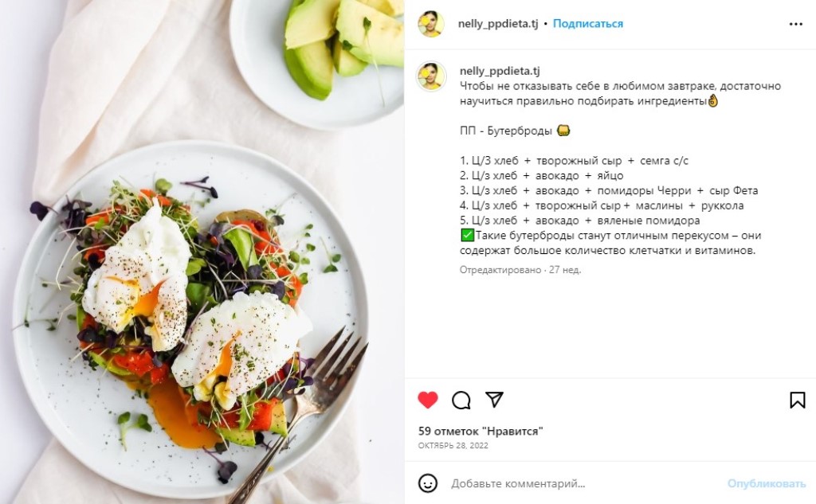Screen dimensions: 816x504
Task: Click the green checkmark emoji in the caption
Action: pos(467,236)
